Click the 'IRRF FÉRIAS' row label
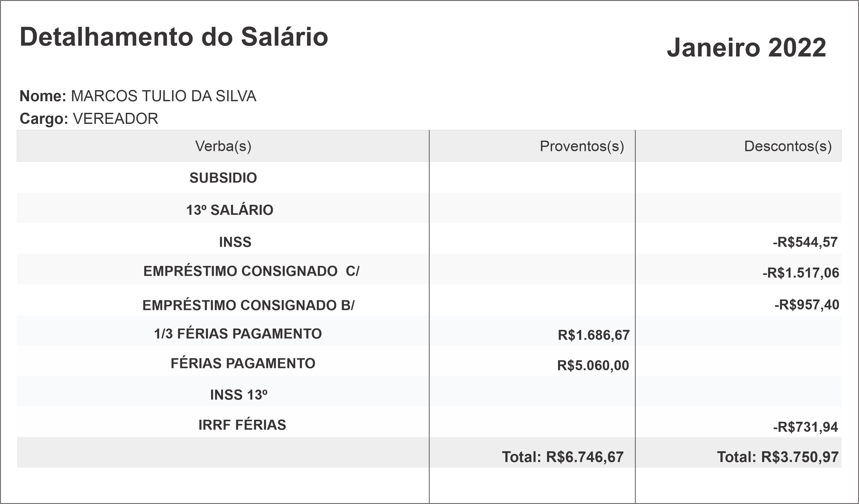Screen dimensions: 859x504 242,425
